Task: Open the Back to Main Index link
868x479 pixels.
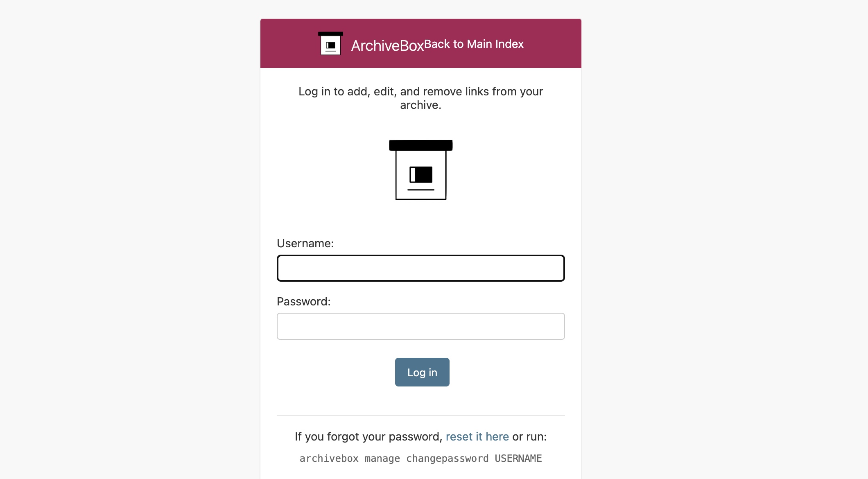Action: coord(474,44)
